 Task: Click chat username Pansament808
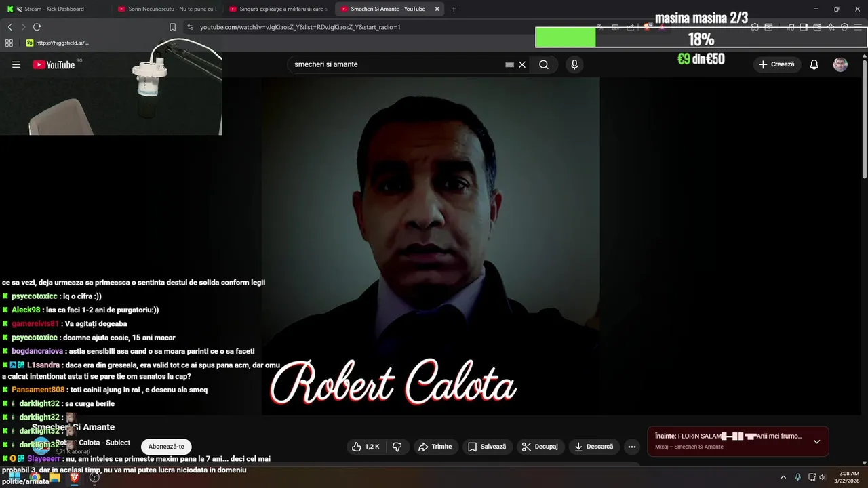coord(38,390)
